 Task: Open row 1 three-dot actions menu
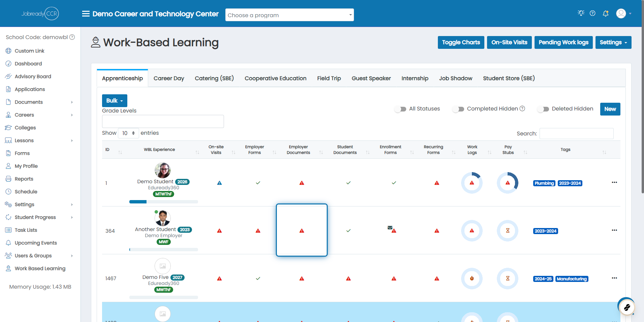[x=614, y=182]
